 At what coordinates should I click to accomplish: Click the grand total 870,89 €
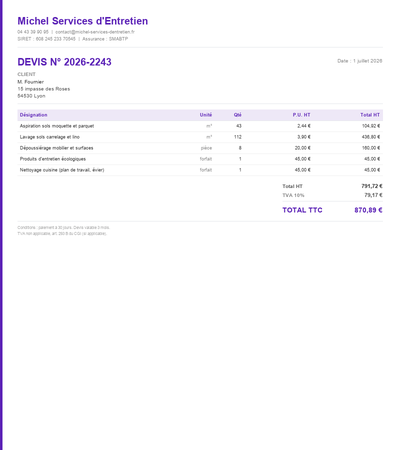[368, 210]
